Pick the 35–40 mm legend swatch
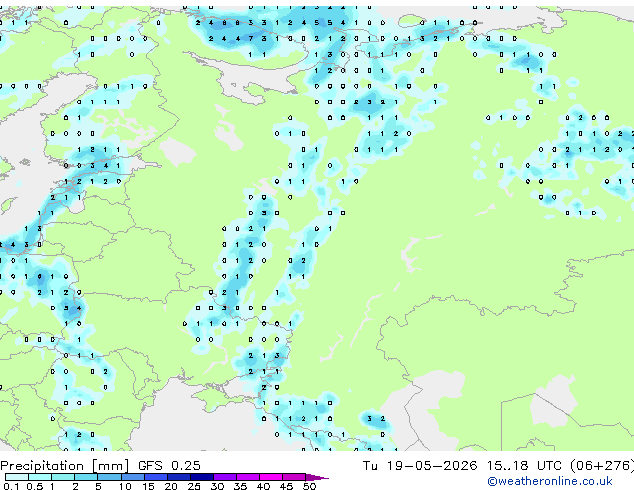 coord(248,477)
